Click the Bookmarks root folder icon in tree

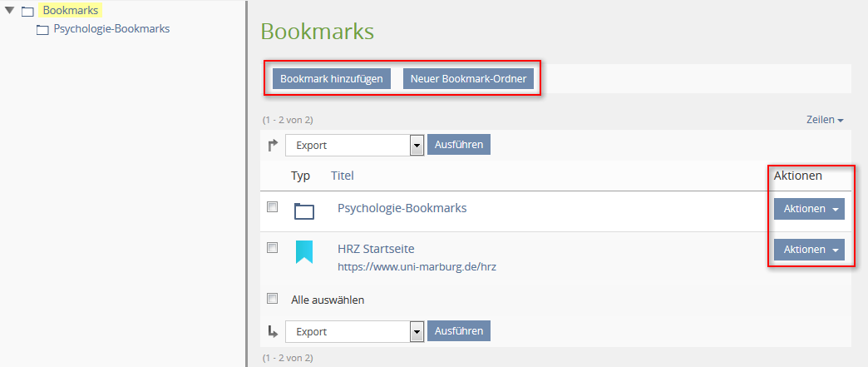pyautogui.click(x=27, y=11)
